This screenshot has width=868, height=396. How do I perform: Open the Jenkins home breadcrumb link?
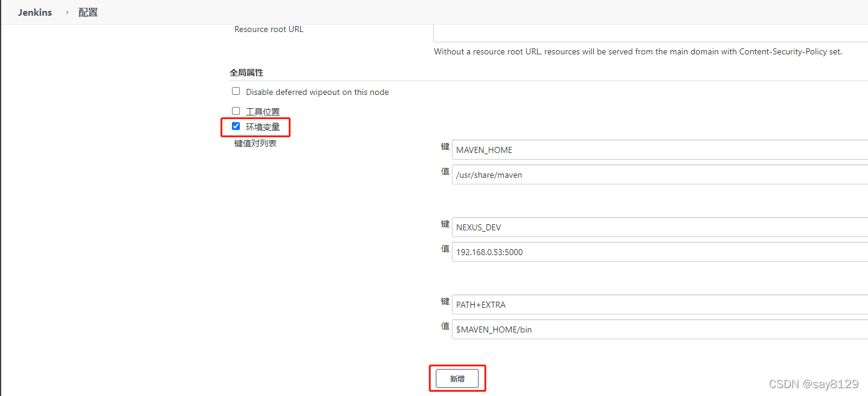click(x=35, y=12)
